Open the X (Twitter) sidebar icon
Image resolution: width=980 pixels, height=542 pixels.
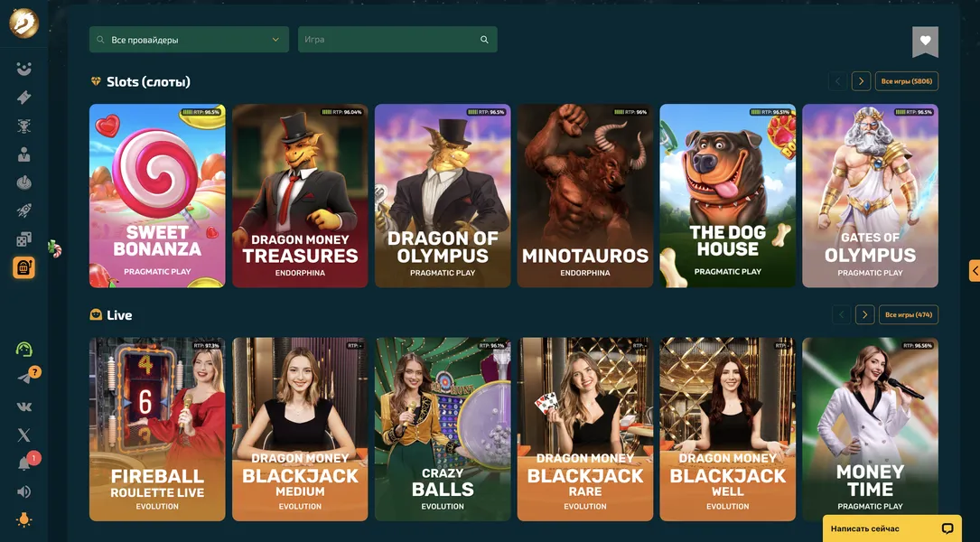tap(23, 435)
